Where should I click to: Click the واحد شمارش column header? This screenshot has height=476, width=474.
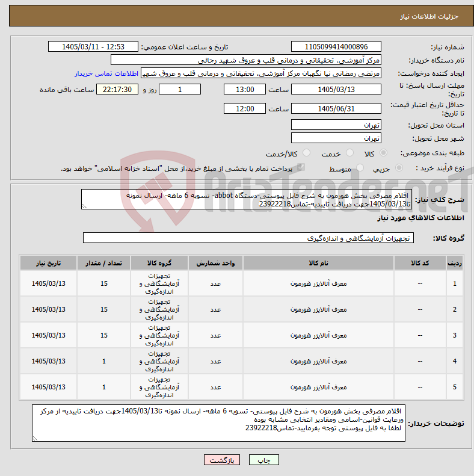click(215, 263)
